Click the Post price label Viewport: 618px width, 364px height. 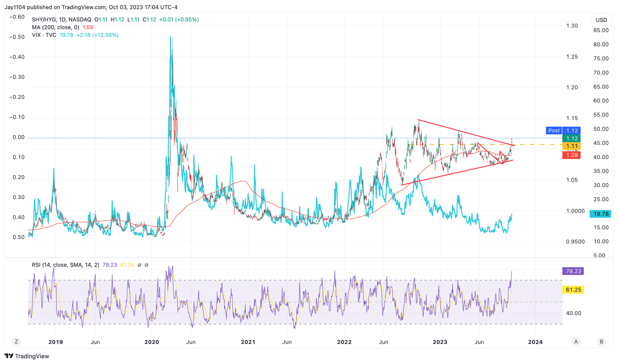pyautogui.click(x=554, y=130)
